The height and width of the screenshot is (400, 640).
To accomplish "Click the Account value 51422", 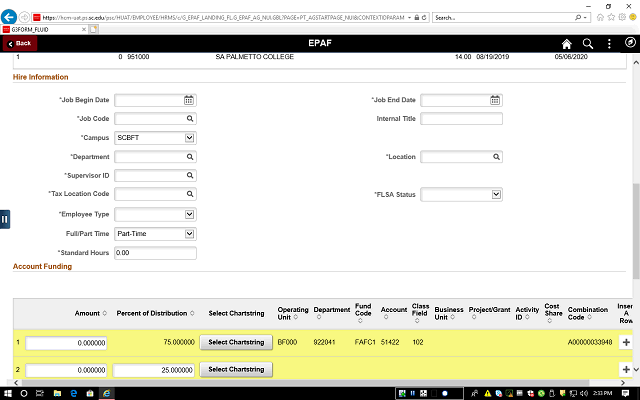I will pyautogui.click(x=390, y=342).
